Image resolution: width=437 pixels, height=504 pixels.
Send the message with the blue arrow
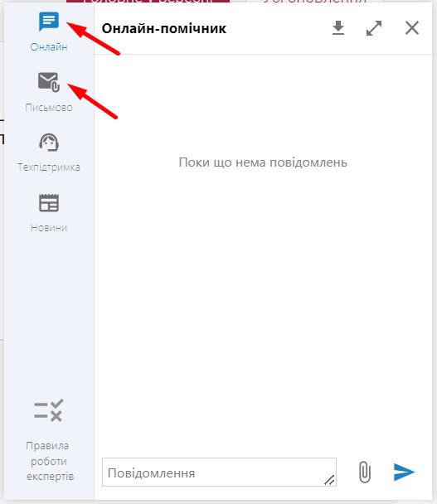pyautogui.click(x=404, y=472)
